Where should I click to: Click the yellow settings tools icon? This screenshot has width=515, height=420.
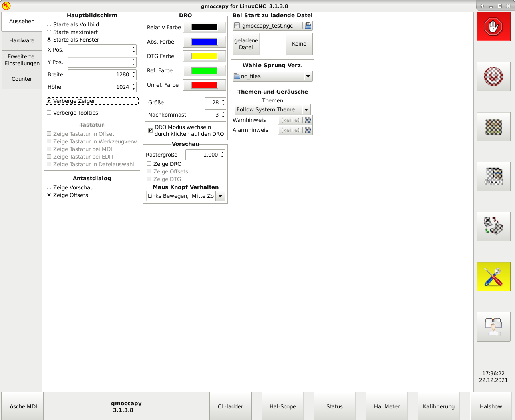[x=493, y=277]
